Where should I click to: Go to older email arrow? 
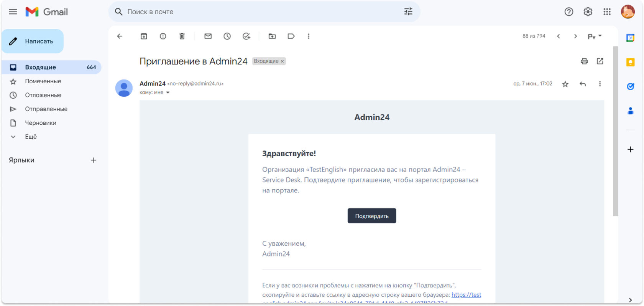[575, 36]
